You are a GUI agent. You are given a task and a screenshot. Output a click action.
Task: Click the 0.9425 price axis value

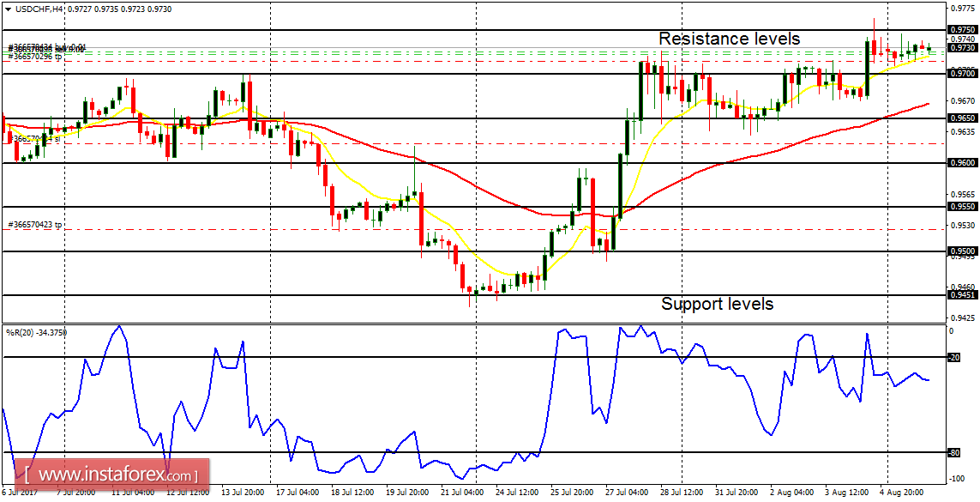(962, 318)
